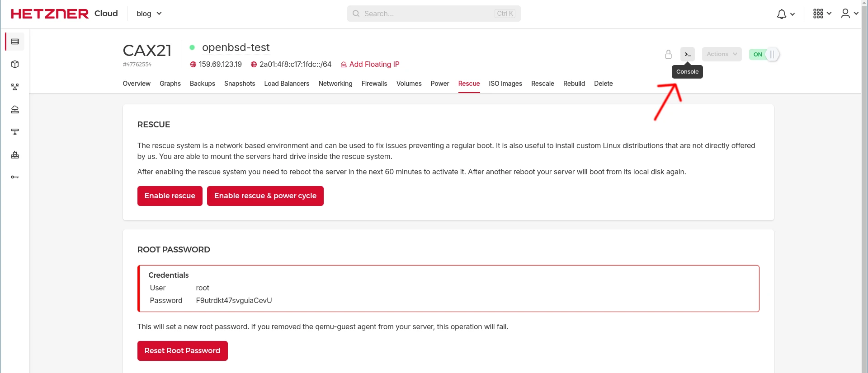
Task: Open the blog project selector dropdown
Action: point(149,14)
